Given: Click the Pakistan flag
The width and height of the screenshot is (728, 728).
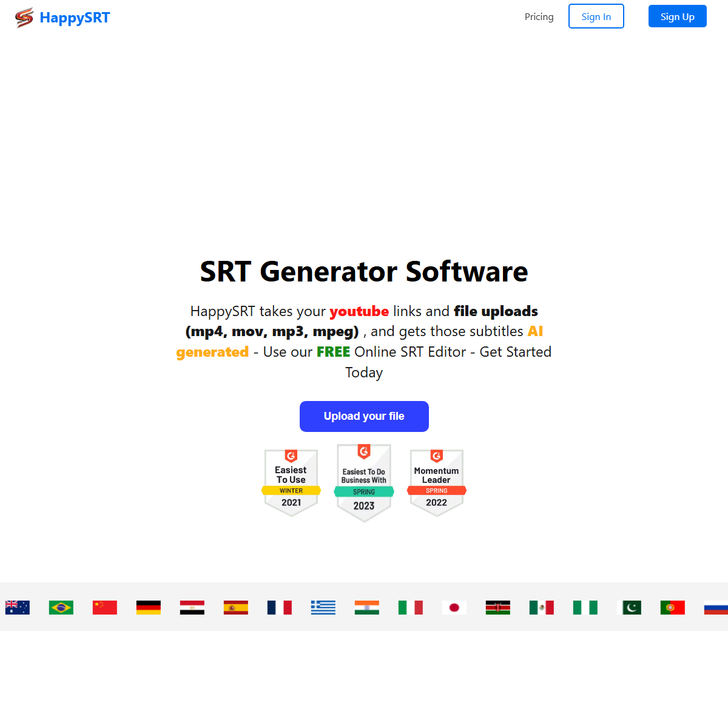Looking at the screenshot, I should [629, 607].
